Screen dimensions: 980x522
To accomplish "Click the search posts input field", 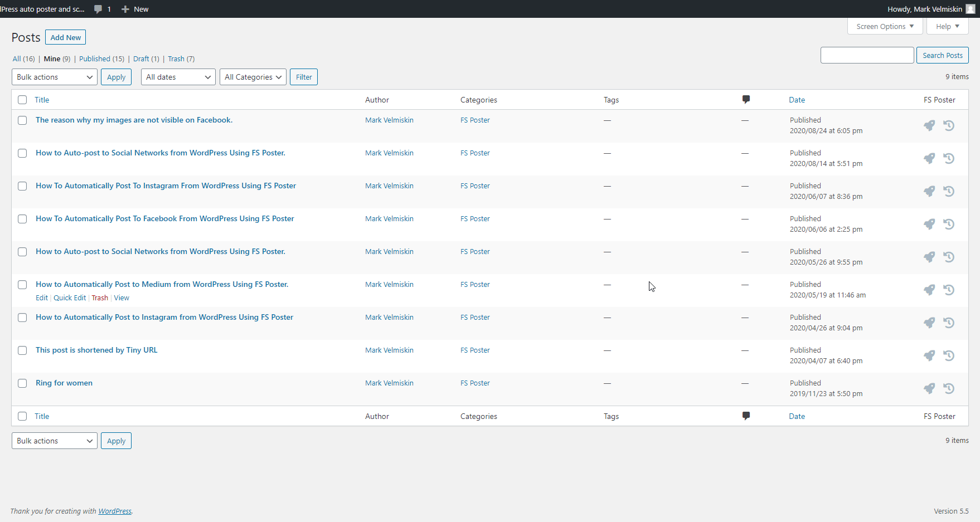I will 867,55.
